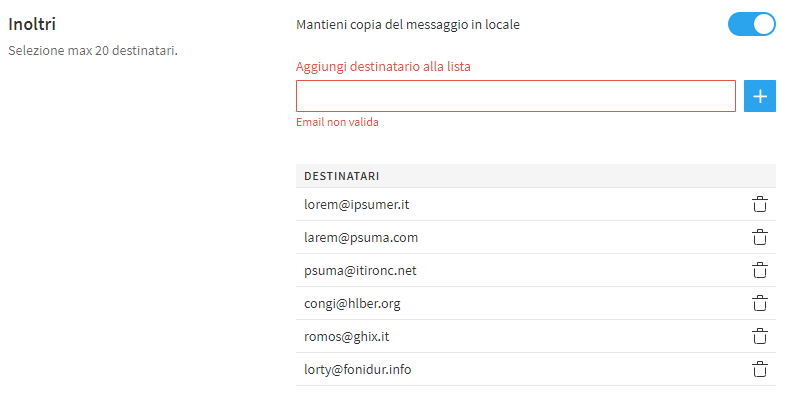The height and width of the screenshot is (402, 791).
Task: Delete congi@hlber.org from the recipients list
Action: pos(760,303)
